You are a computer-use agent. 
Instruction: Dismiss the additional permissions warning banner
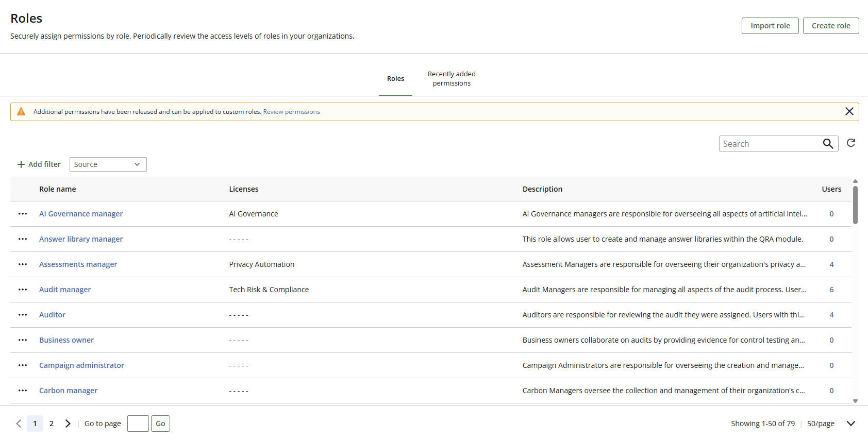point(849,111)
